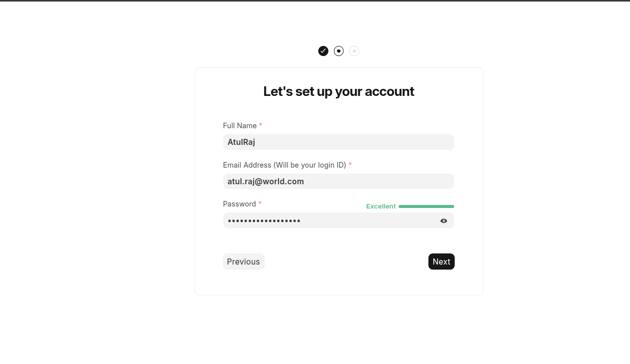
Task: Click the greyed-out third step indicator
Action: (x=354, y=51)
